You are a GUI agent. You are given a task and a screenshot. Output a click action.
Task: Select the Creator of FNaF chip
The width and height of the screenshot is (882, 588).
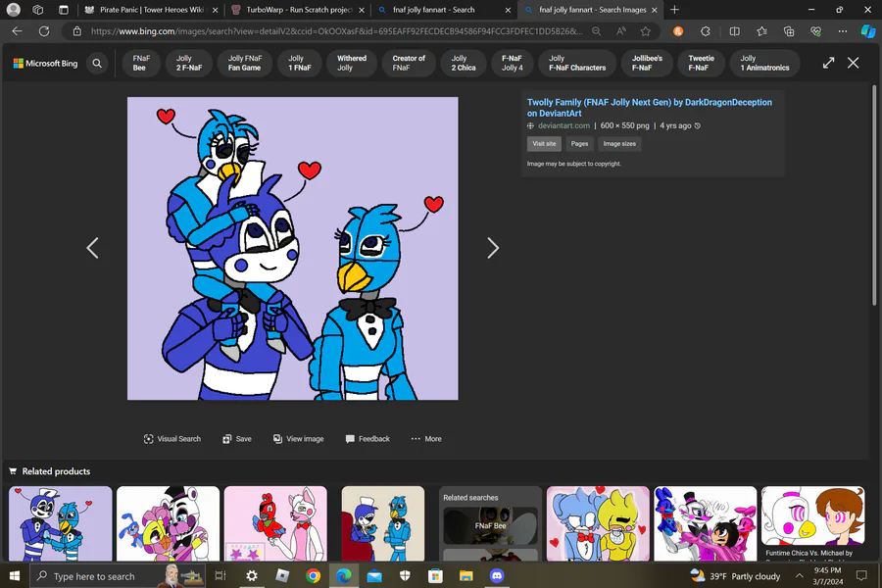point(409,63)
